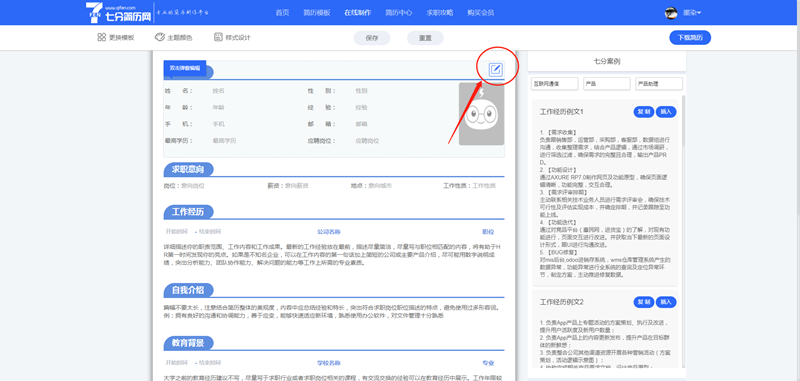Click the 手机 phone field

(x=218, y=124)
